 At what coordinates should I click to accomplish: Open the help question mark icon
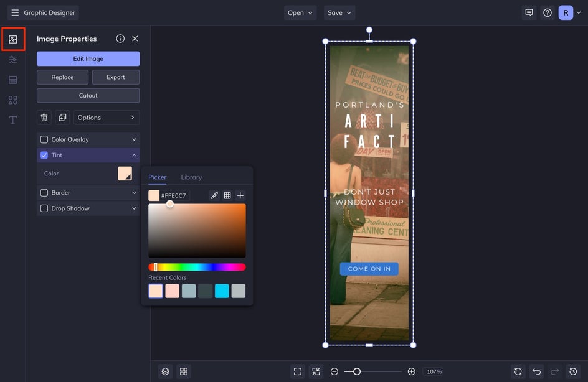click(548, 12)
